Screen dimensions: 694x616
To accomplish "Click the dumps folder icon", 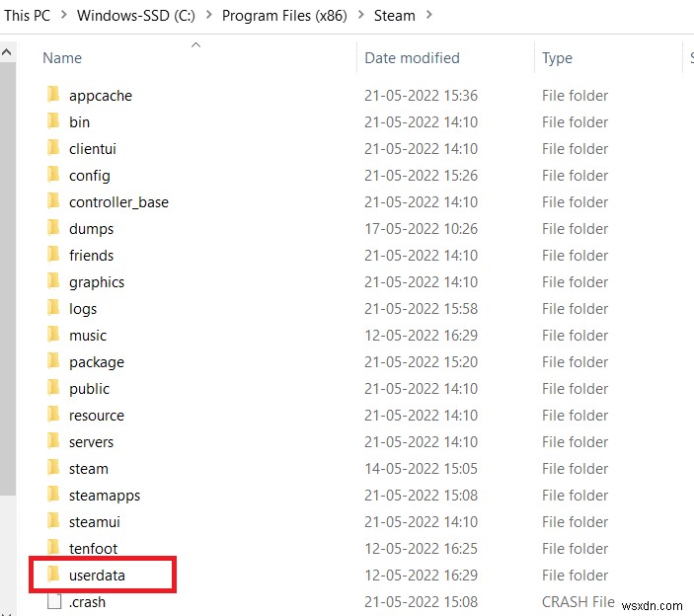I will click(53, 227).
